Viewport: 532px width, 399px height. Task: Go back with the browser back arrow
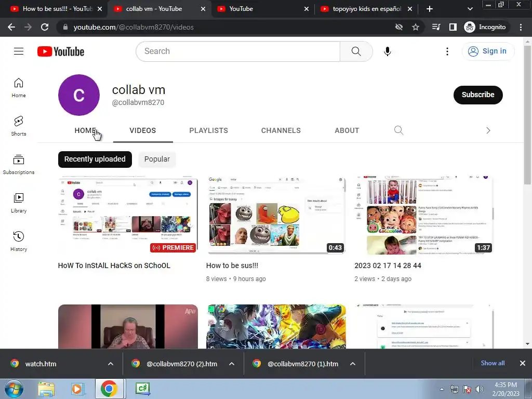(11, 27)
